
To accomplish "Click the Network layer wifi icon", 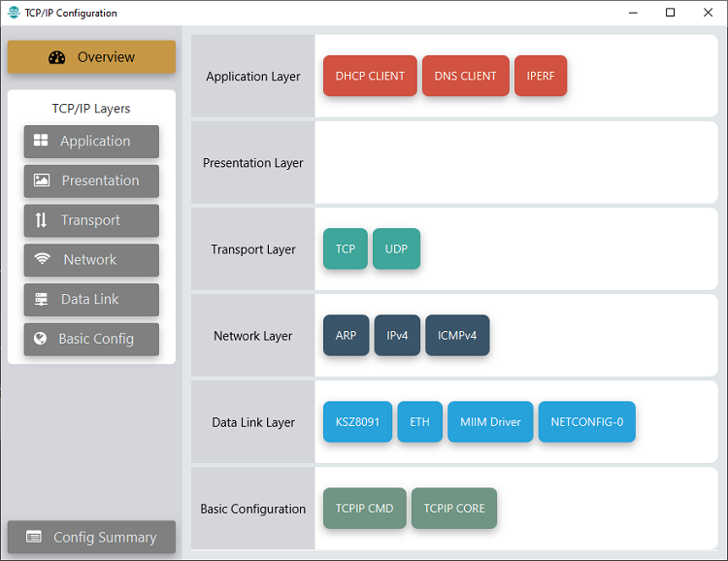I will point(42,259).
